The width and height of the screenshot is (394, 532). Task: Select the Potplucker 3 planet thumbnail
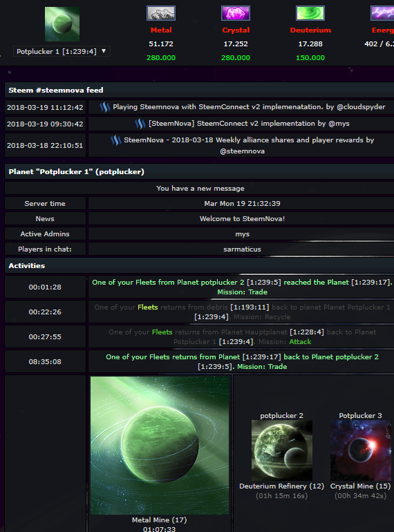click(360, 450)
